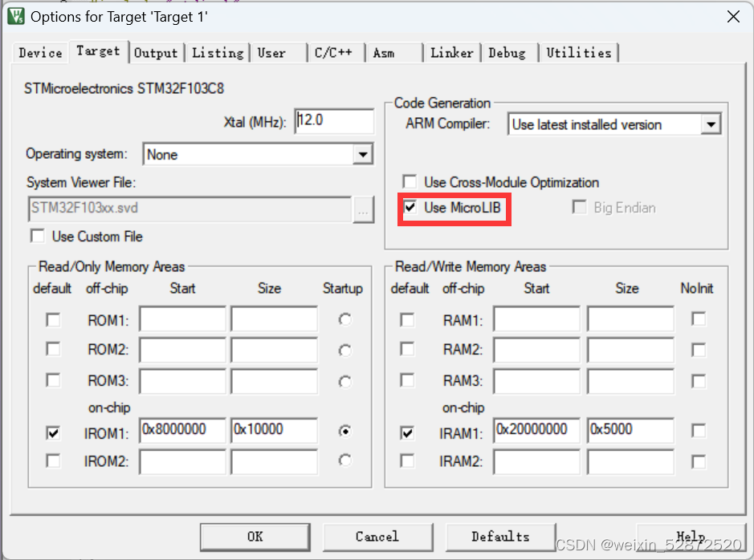Check the IRAM2 default checkbox
Image resolution: width=754 pixels, height=560 pixels.
[407, 461]
